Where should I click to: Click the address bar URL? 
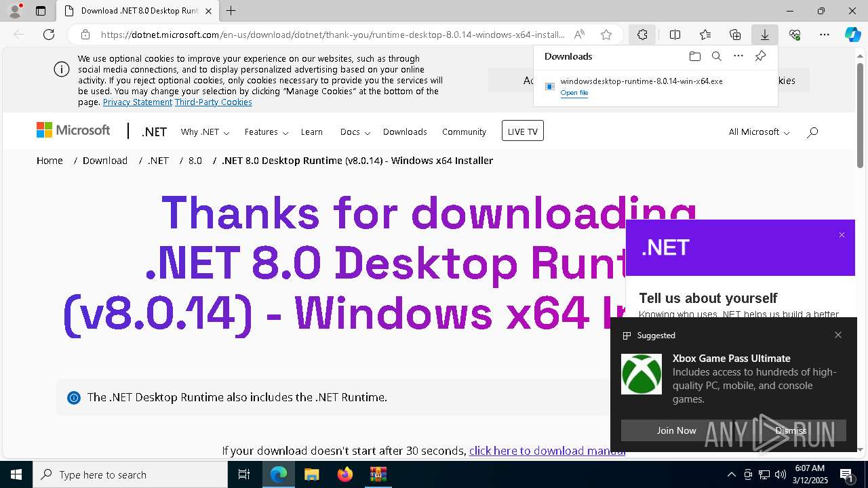332,35
